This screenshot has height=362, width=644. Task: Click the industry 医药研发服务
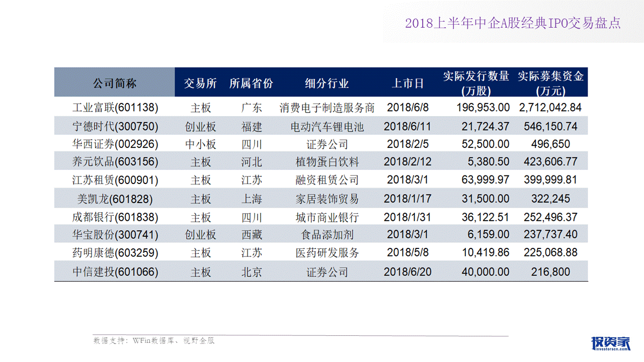(327, 252)
